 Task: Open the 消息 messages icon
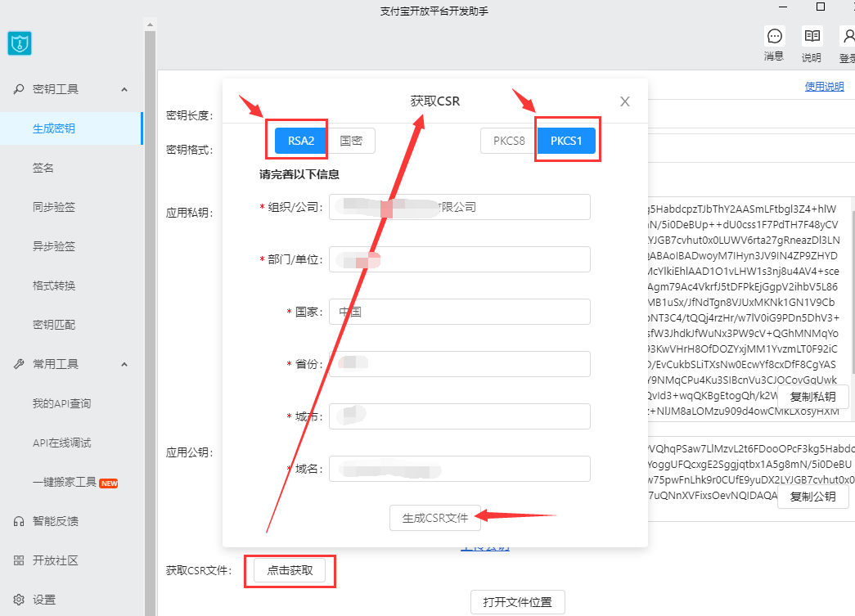click(774, 37)
